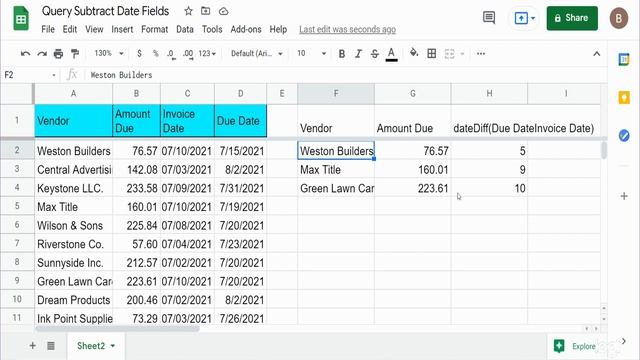Image resolution: width=640 pixels, height=360 pixels.
Task: Open the All Sheets list icon
Action: click(51, 346)
